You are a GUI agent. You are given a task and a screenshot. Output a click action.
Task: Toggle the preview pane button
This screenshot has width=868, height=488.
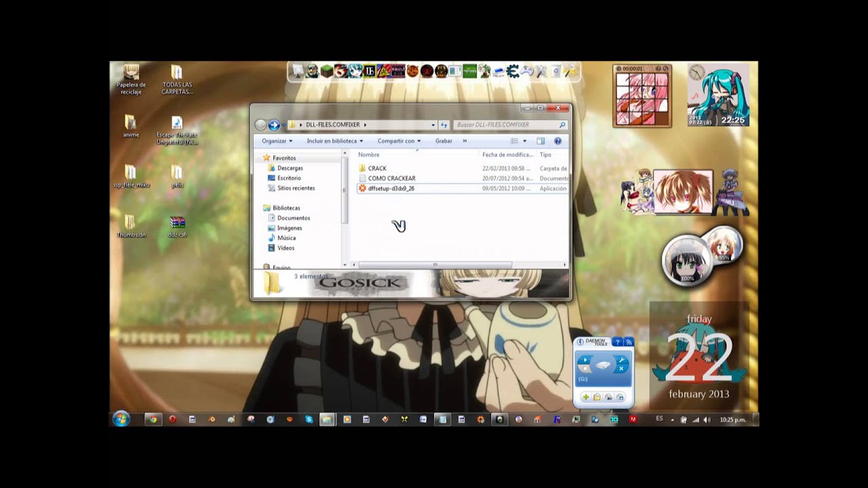(540, 141)
